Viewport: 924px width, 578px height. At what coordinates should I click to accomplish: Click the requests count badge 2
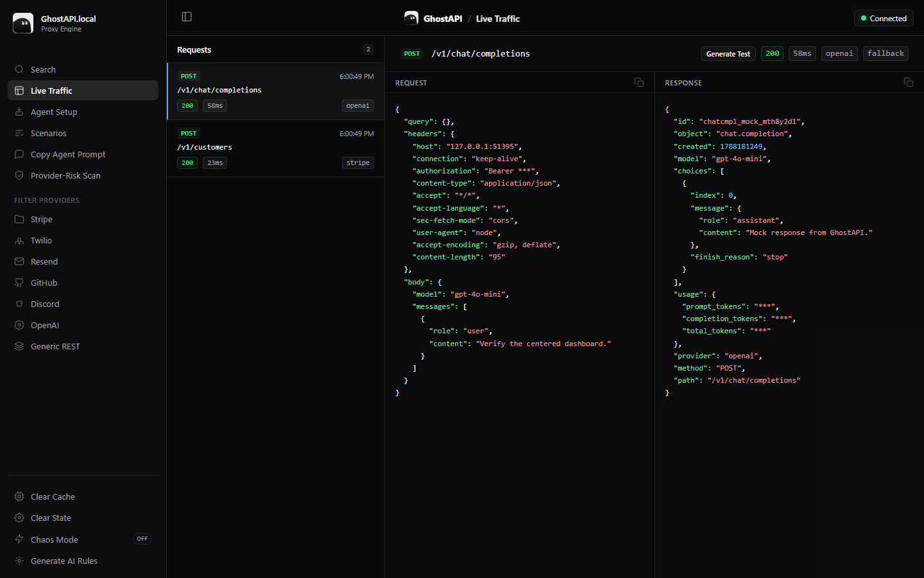click(368, 49)
